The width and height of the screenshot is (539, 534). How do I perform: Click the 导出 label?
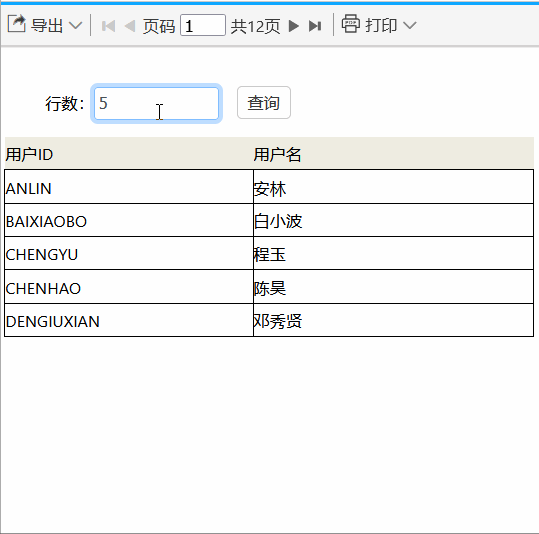(47, 26)
